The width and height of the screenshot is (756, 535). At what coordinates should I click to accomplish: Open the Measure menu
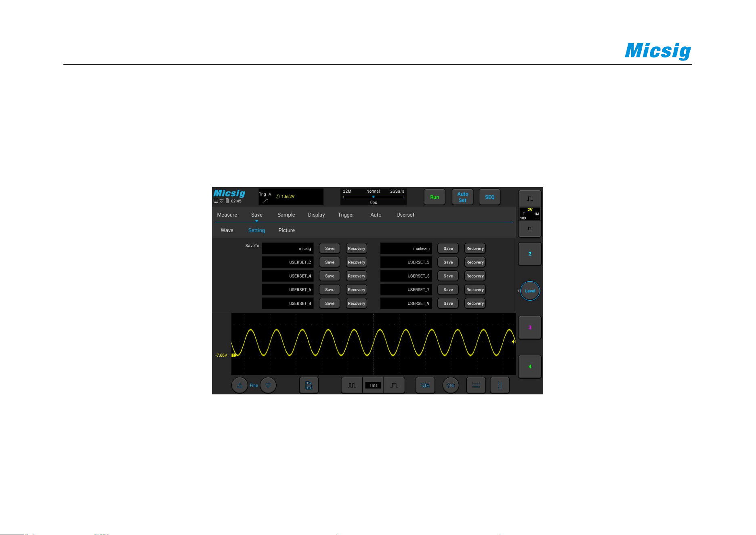coord(227,215)
